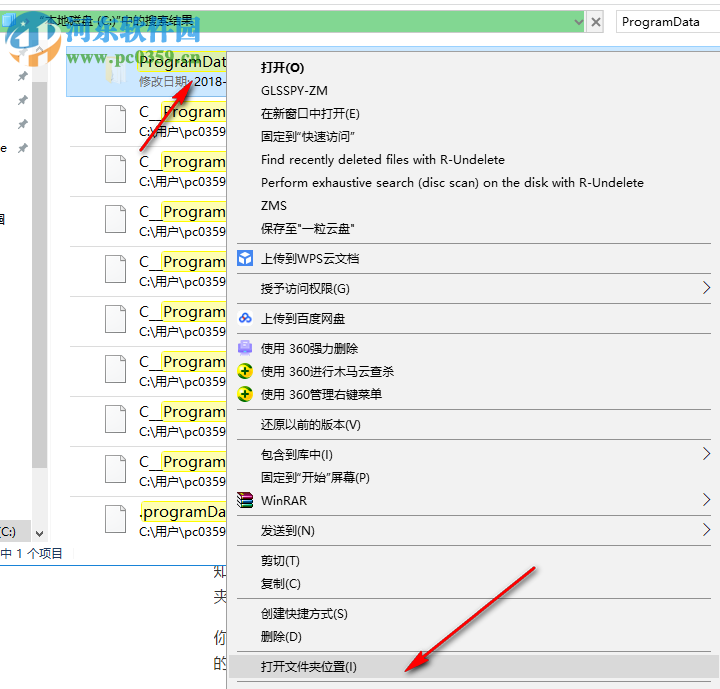Select 上传到百度网盘

(x=303, y=318)
